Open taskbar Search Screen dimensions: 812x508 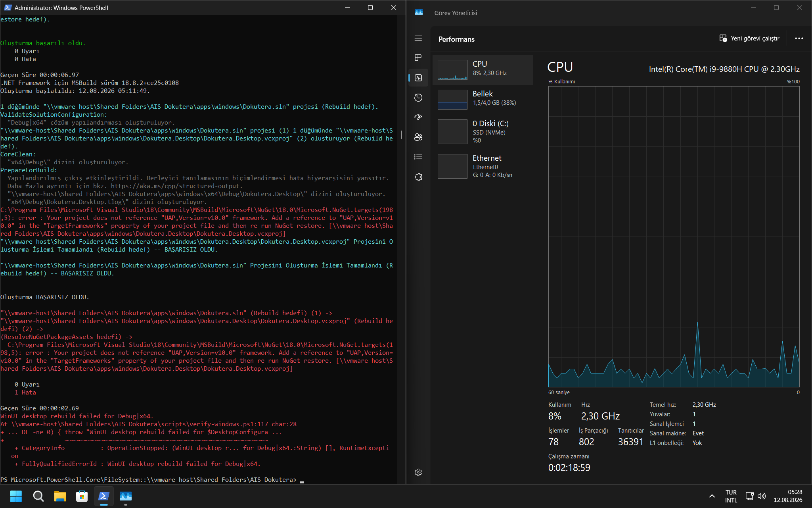click(x=38, y=496)
